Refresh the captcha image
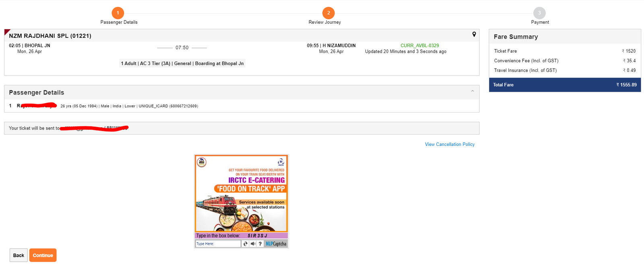 245,244
